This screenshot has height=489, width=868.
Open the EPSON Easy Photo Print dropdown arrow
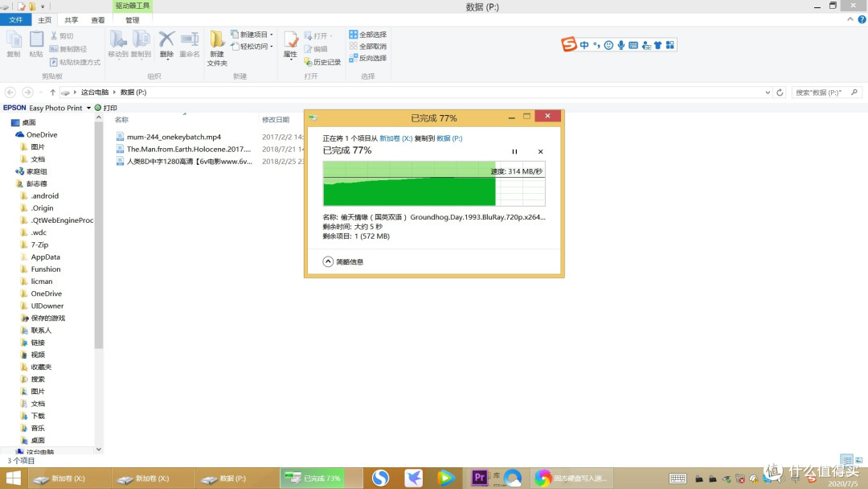click(88, 108)
